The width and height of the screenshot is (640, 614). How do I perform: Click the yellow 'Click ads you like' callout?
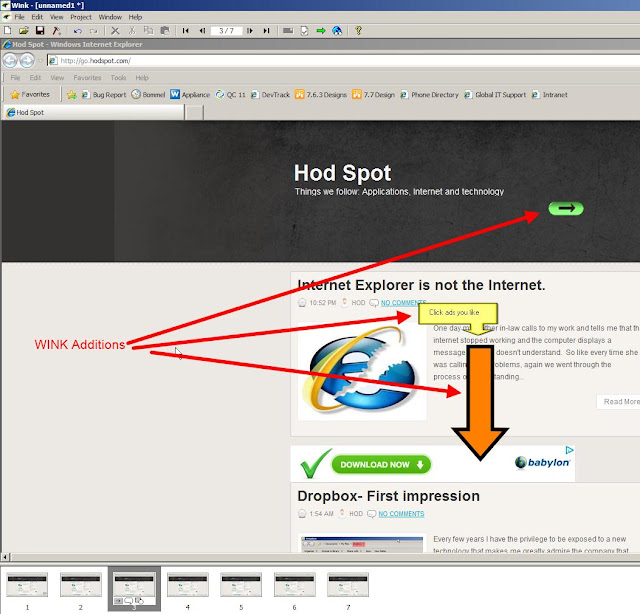coord(458,313)
